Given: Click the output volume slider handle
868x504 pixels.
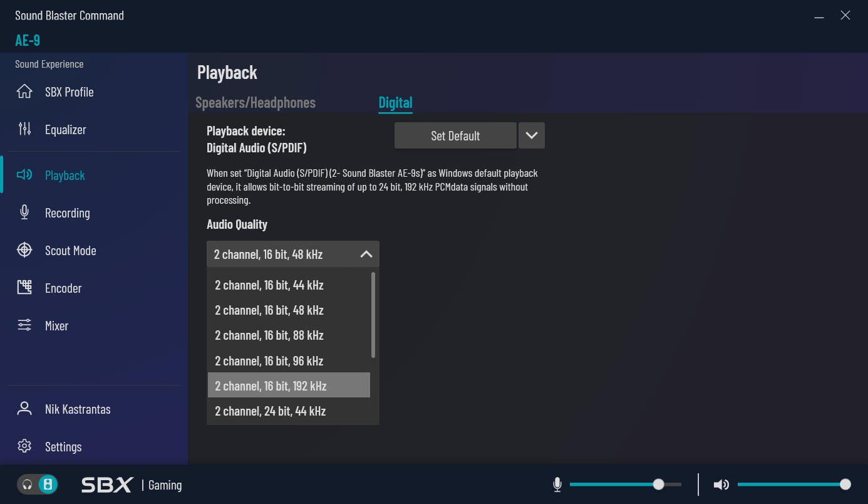Looking at the screenshot, I should (845, 484).
